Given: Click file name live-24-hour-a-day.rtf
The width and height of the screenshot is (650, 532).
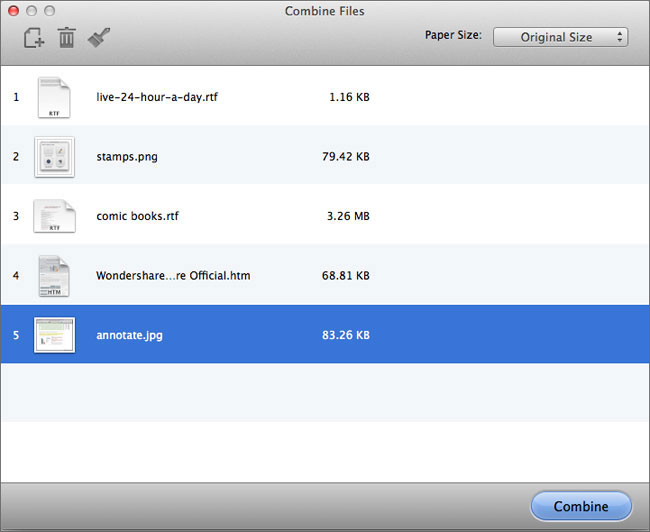Looking at the screenshot, I should (157, 97).
